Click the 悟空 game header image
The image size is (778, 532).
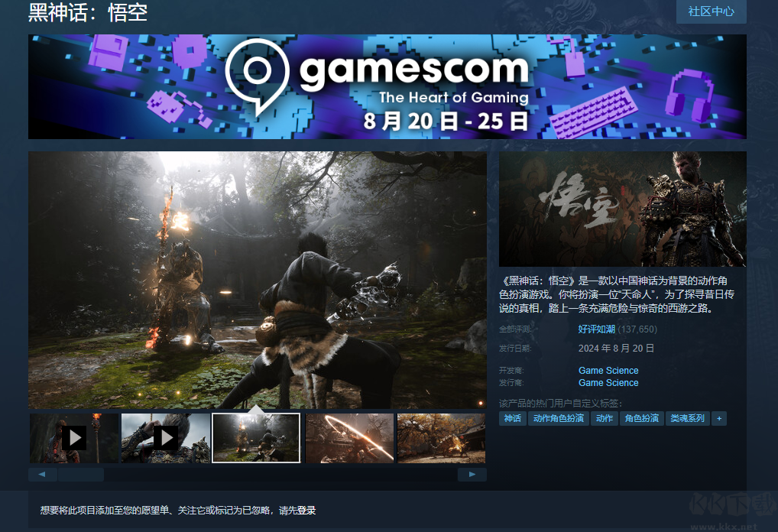pyautogui.click(x=623, y=209)
